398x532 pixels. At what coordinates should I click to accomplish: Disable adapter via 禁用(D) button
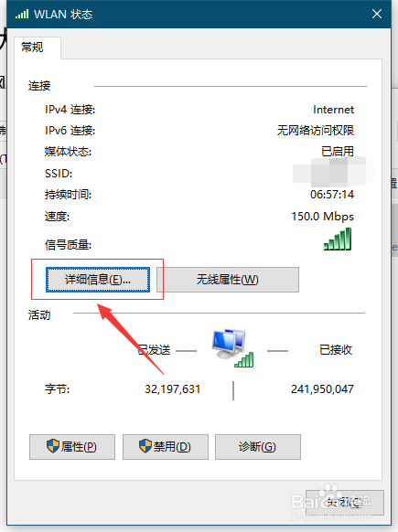[x=166, y=447]
